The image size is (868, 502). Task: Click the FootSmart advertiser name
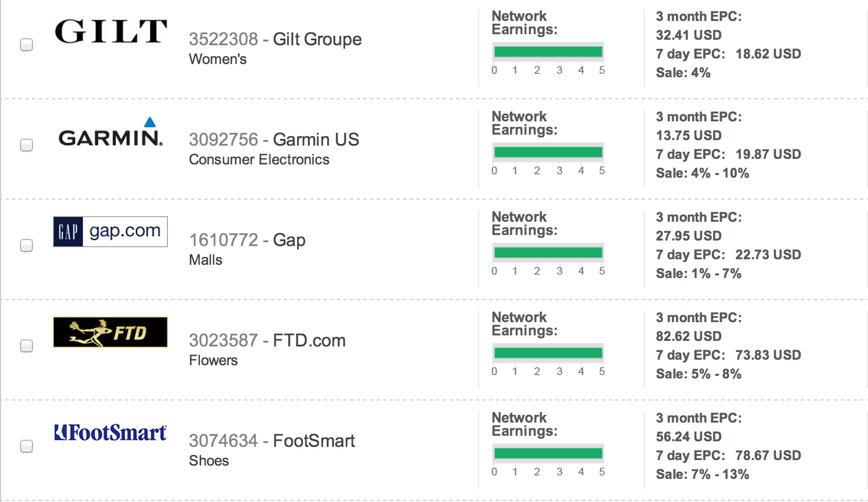click(314, 441)
